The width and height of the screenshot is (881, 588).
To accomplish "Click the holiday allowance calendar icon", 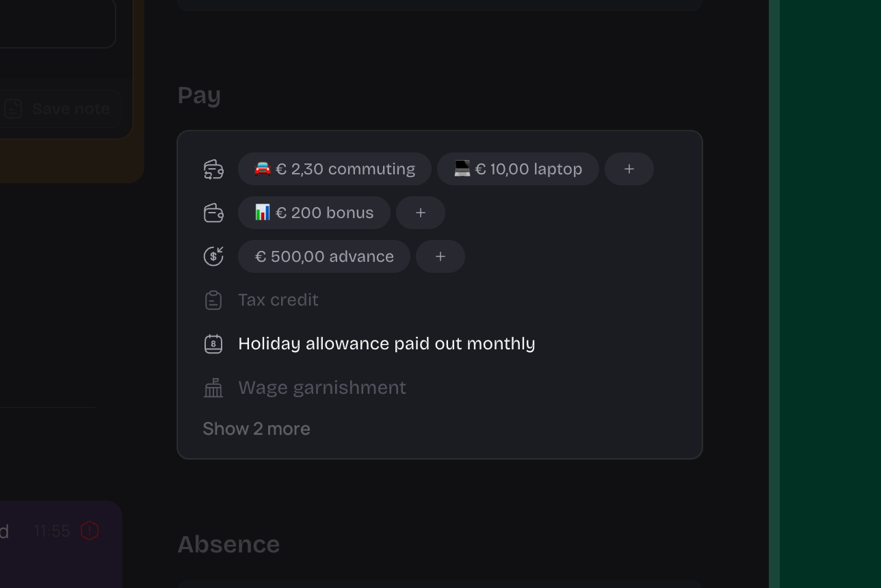I will click(213, 344).
